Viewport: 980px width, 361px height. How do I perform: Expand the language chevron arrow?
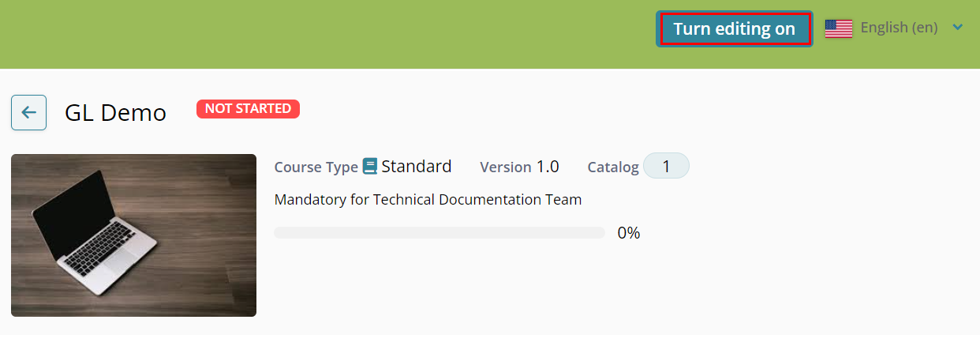coord(958,28)
